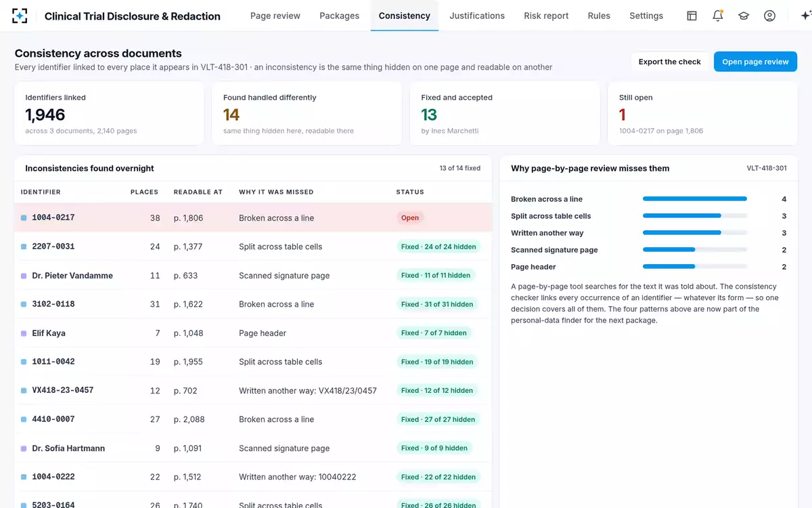Click the p. 1,377 readable-at cell

pos(188,247)
